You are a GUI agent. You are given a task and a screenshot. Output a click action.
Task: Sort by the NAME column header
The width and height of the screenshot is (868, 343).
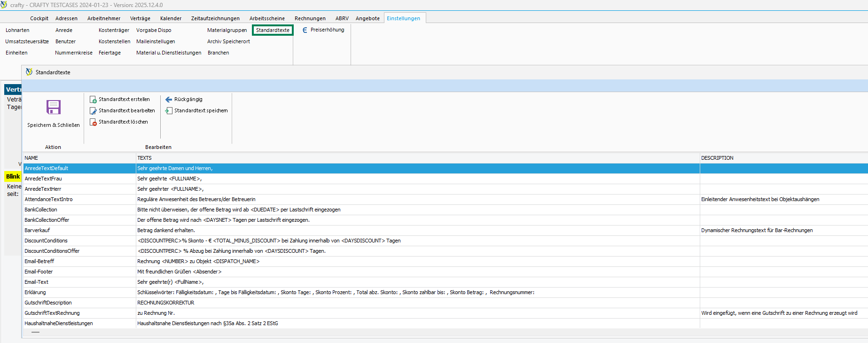31,158
